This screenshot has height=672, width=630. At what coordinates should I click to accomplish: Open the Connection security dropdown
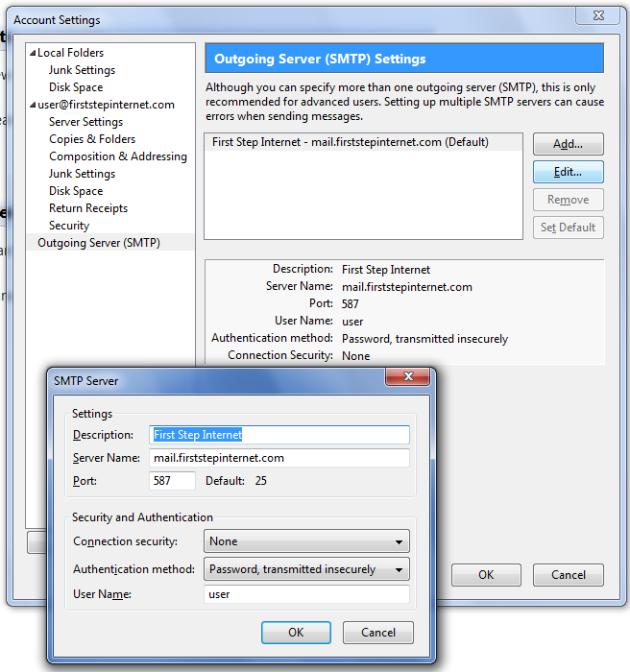pos(306,541)
